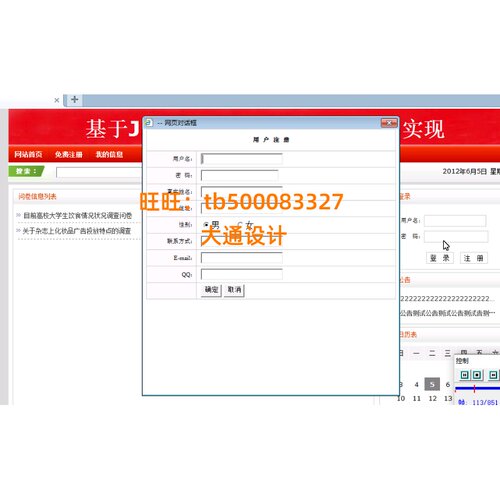Viewport: 500px width, 500px height.
Task: Click the 问卷信息列表 section heading
Action: point(37,196)
